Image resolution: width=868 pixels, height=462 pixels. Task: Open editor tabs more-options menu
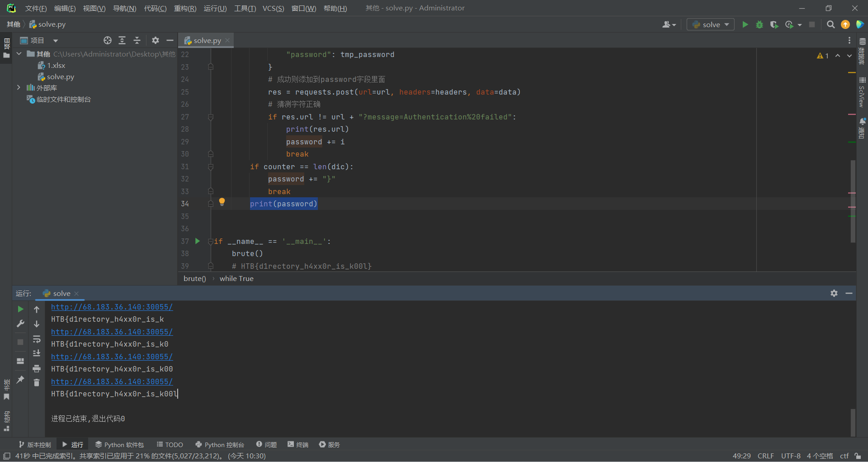click(849, 40)
